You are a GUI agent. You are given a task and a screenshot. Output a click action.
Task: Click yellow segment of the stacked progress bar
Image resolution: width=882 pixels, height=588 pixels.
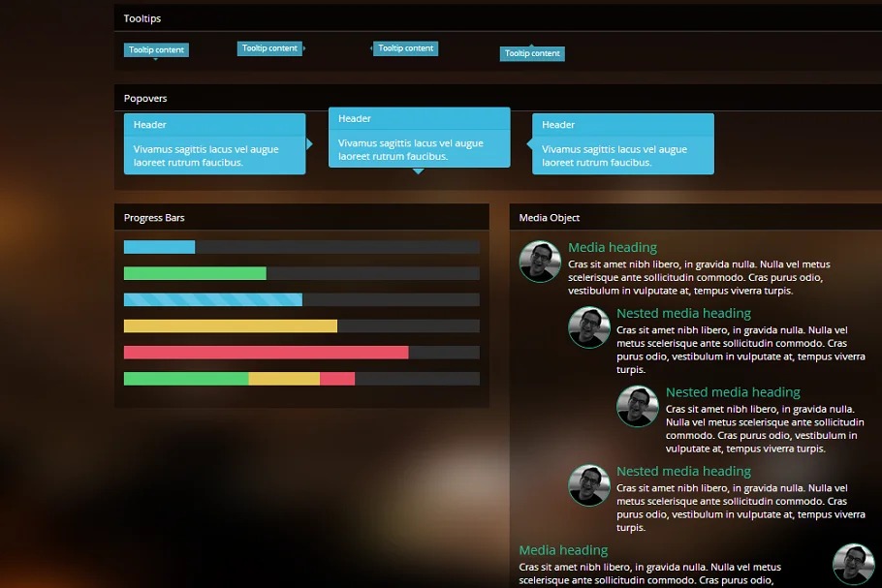284,378
